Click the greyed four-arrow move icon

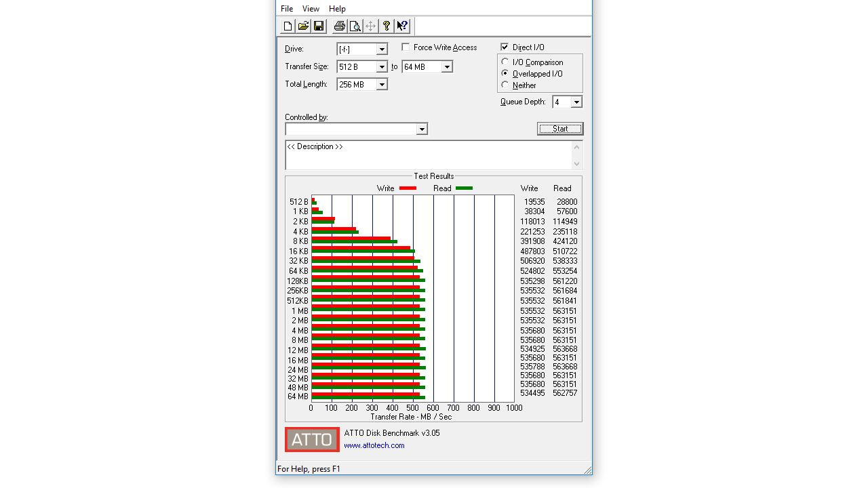point(370,26)
